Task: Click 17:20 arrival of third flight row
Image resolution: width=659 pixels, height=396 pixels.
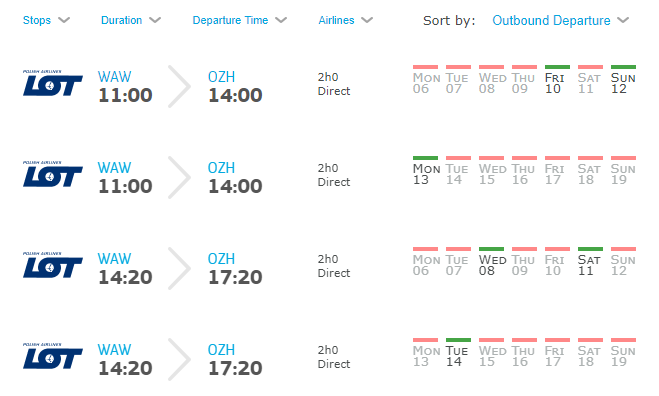Action: (235, 277)
